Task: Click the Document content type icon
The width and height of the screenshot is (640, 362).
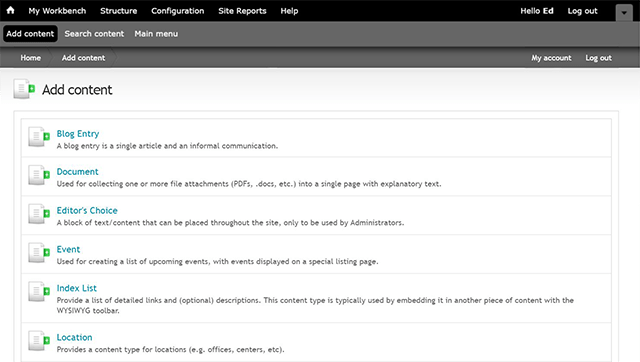Action: [39, 175]
